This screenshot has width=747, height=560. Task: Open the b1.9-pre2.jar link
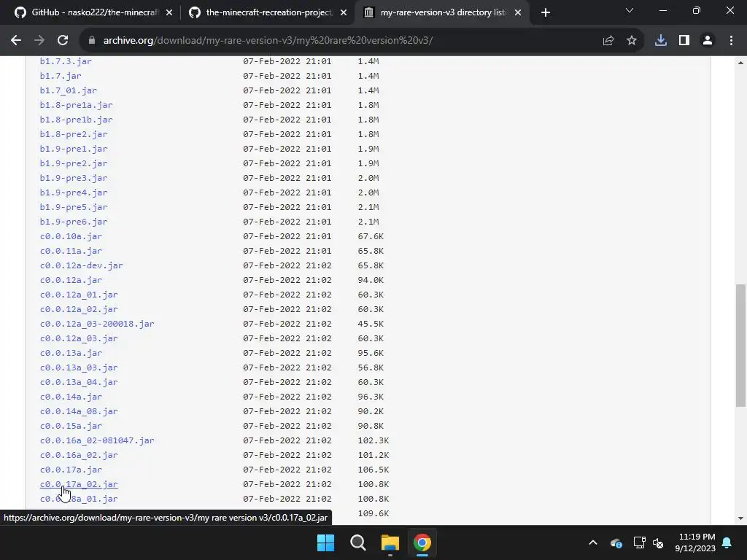pyautogui.click(x=74, y=163)
